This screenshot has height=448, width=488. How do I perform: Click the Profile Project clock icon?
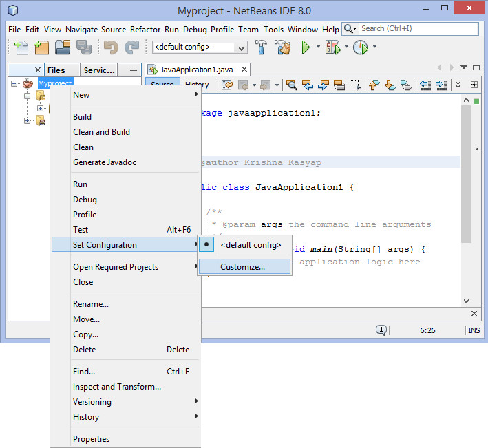coord(360,47)
